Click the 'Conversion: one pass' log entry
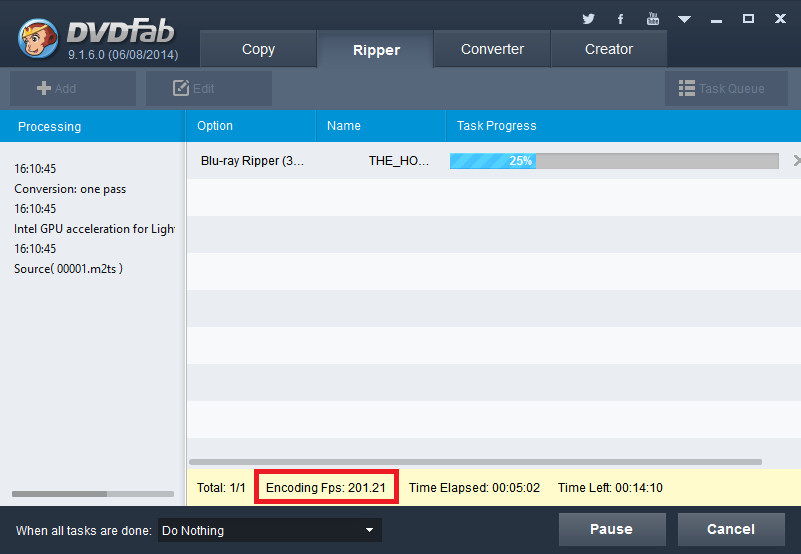This screenshot has height=554, width=801. point(70,189)
